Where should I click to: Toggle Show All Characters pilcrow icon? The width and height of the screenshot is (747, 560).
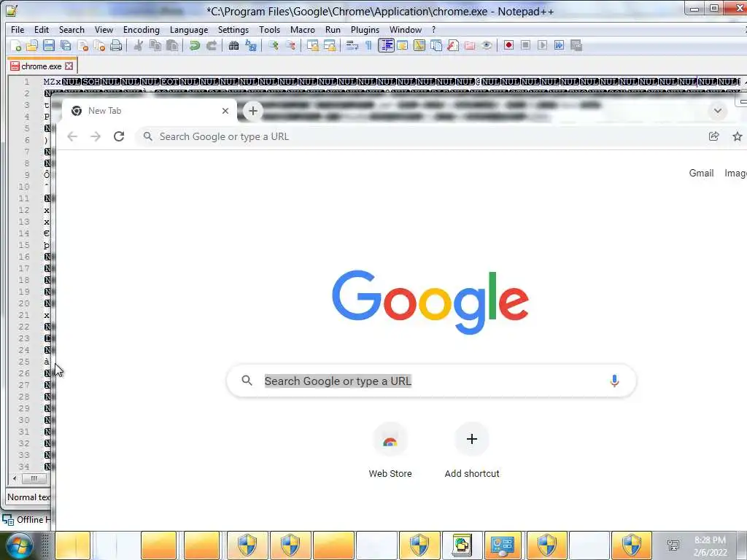(368, 45)
